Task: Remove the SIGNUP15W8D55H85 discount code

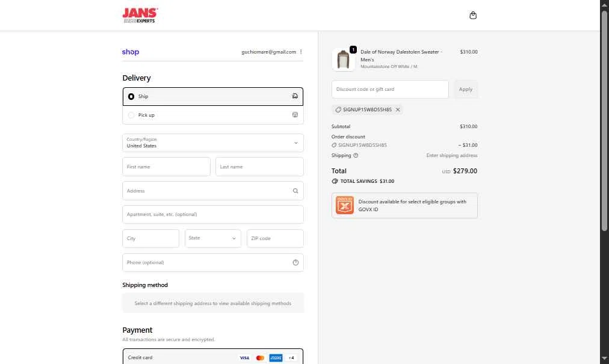Action: pos(398,110)
